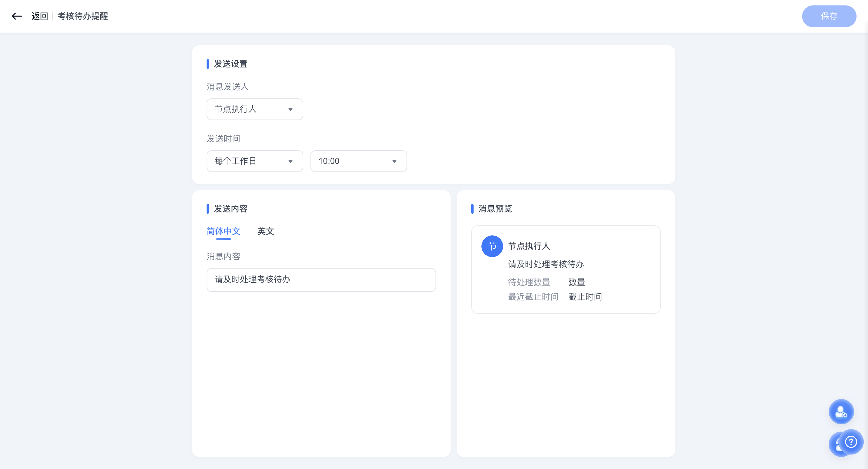Click the arrow on the 每个工作日 selector
The image size is (868, 469).
pos(291,161)
